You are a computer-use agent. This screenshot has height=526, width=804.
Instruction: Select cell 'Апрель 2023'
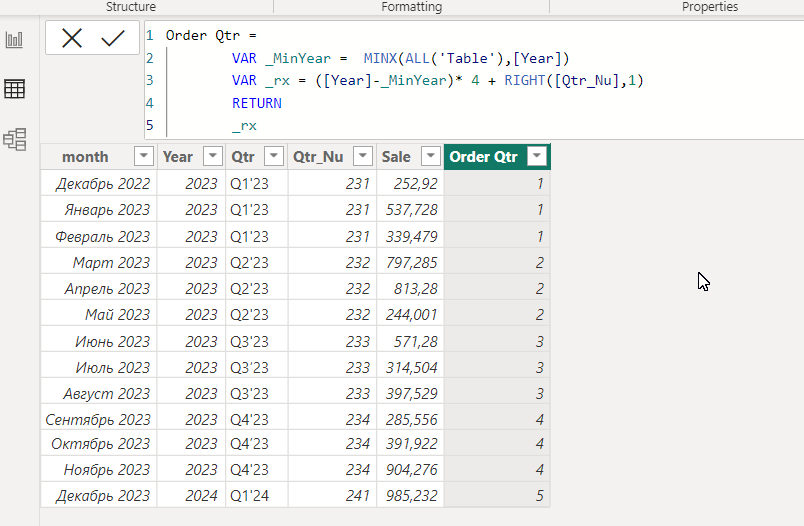click(99, 289)
